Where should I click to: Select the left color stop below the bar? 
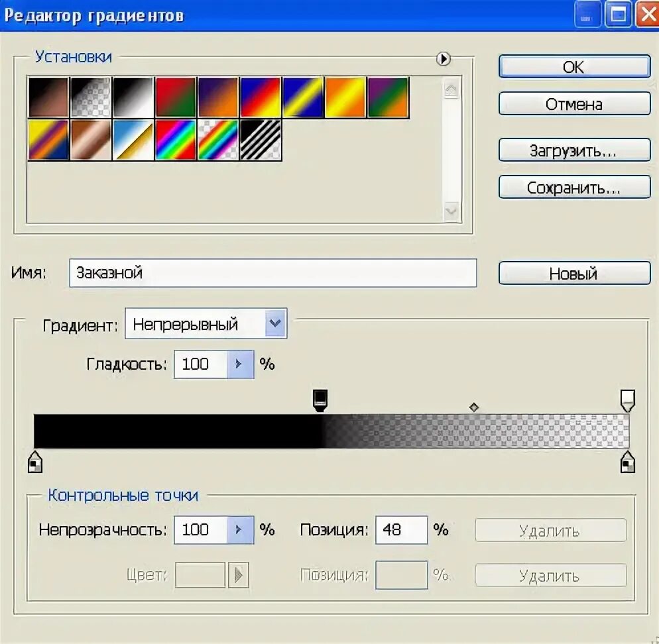click(35, 462)
